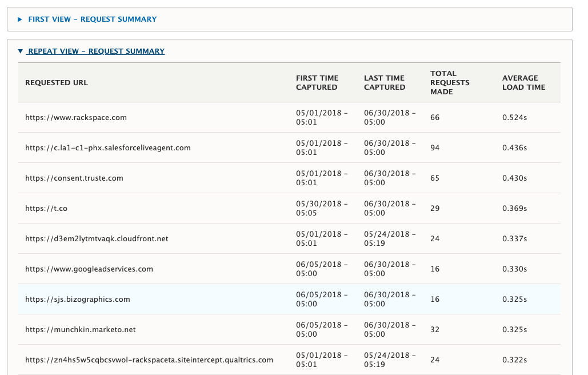
Task: Click bizographics requests value 16
Action: click(x=435, y=299)
